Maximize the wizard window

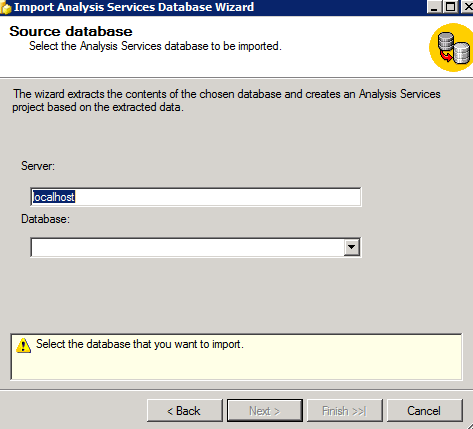450,7
